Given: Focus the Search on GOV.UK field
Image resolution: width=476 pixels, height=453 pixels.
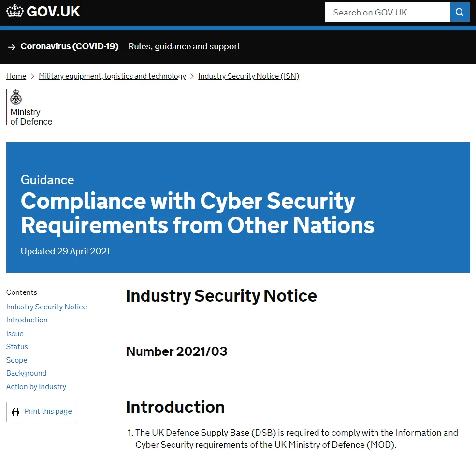Looking at the screenshot, I should [x=388, y=12].
